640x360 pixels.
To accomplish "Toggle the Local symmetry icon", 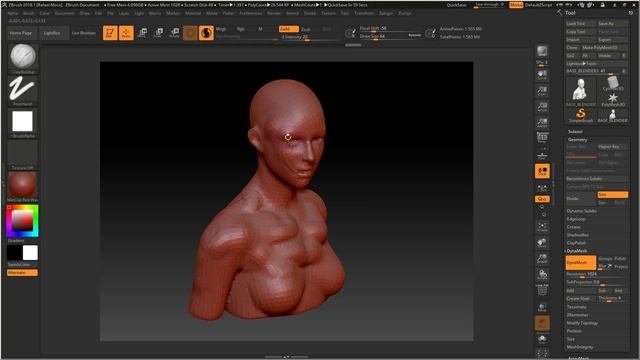I will click(x=542, y=171).
